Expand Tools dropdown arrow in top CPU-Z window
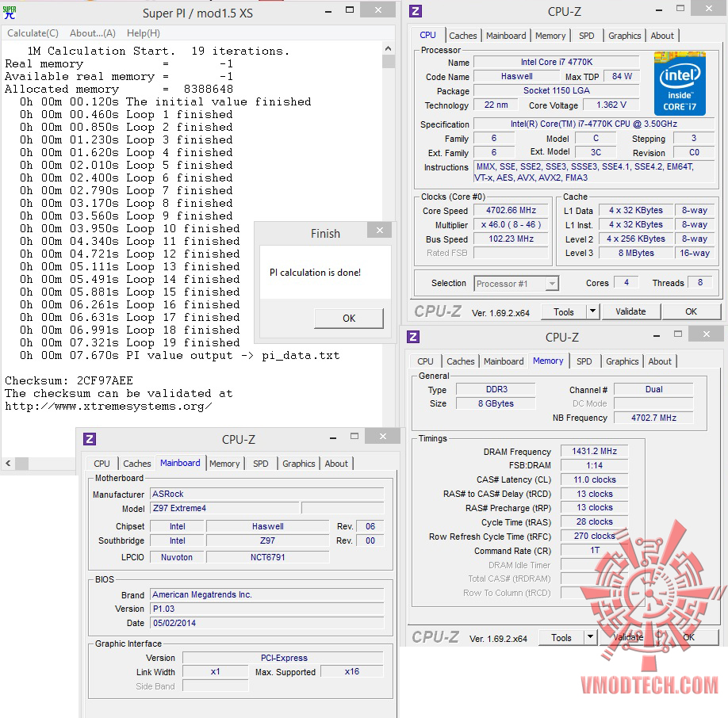 pos(593,311)
